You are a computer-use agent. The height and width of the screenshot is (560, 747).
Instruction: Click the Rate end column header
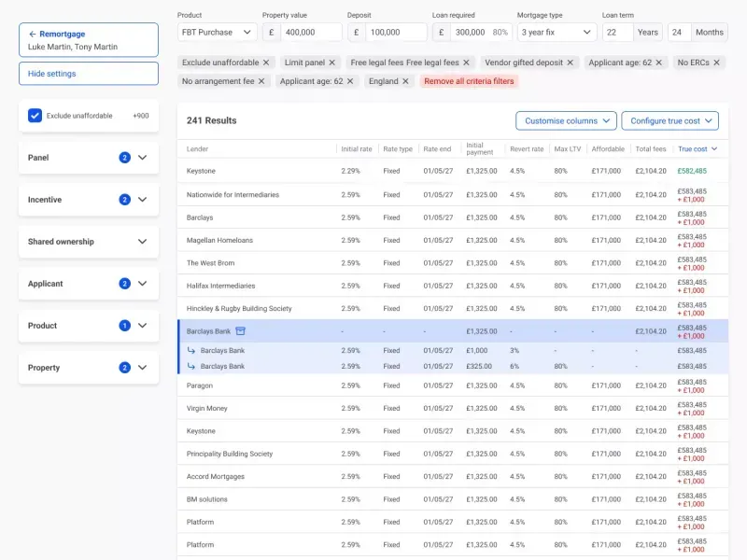pos(437,148)
